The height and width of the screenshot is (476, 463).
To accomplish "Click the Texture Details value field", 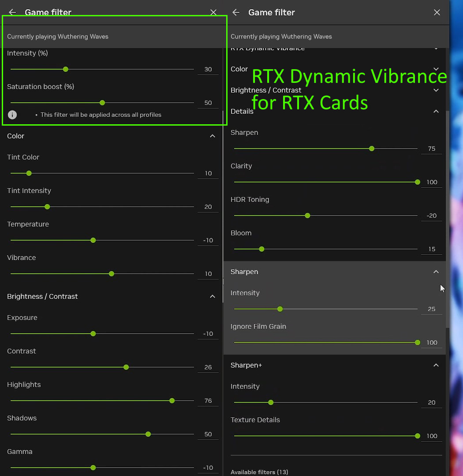I will [x=432, y=436].
